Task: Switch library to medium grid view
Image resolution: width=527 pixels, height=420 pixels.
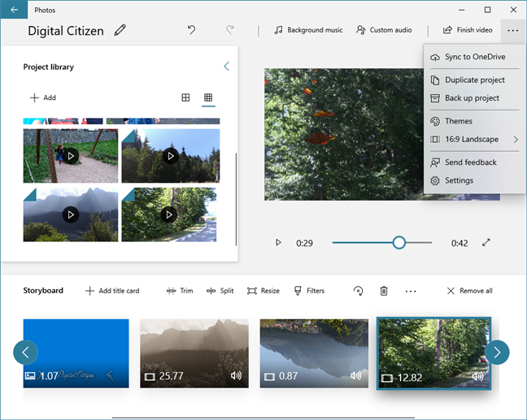Action: [x=185, y=97]
